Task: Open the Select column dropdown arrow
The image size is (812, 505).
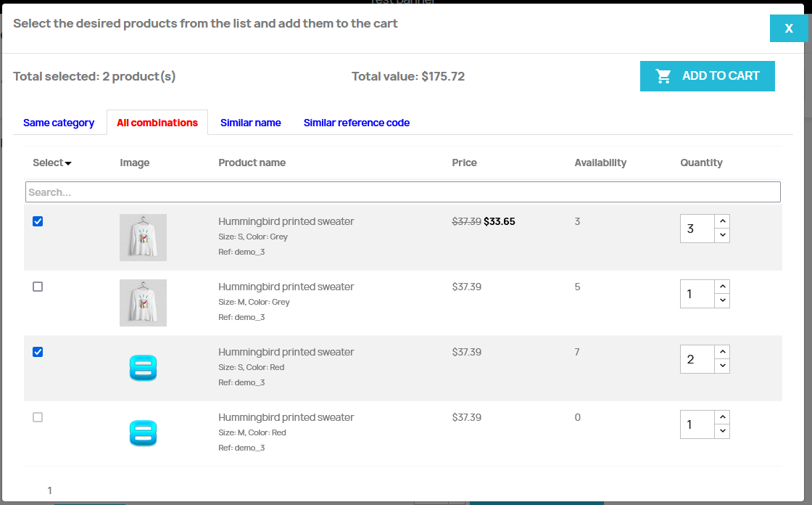Action: (68, 163)
